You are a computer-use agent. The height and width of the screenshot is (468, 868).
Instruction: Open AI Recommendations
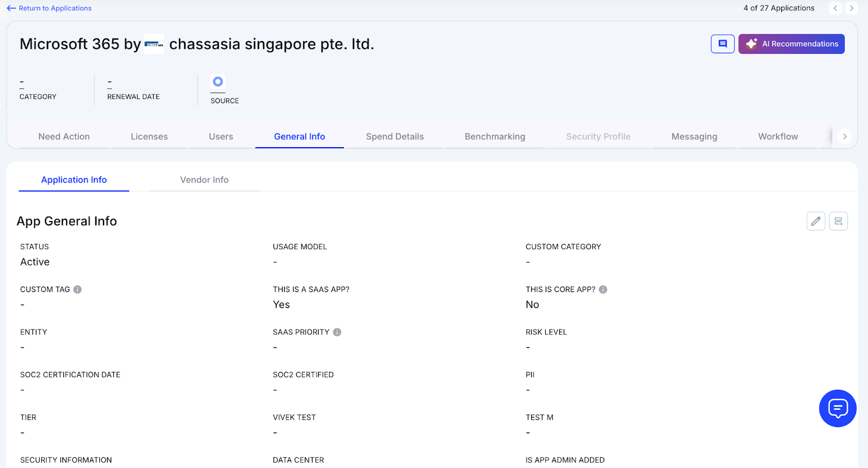click(x=791, y=44)
